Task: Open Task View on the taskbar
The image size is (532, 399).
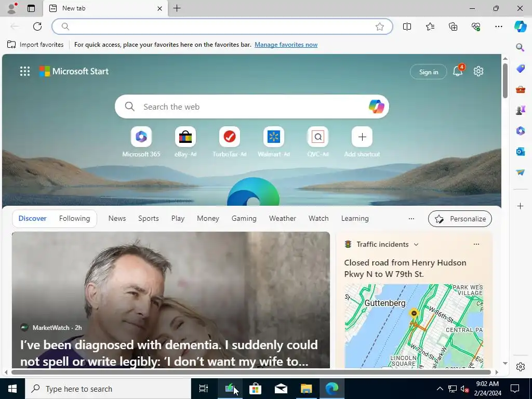Action: tap(203, 389)
